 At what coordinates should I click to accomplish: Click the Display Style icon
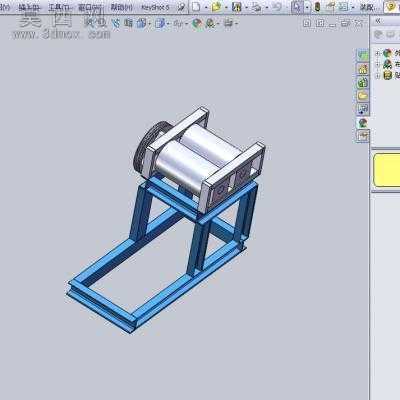(x=160, y=23)
